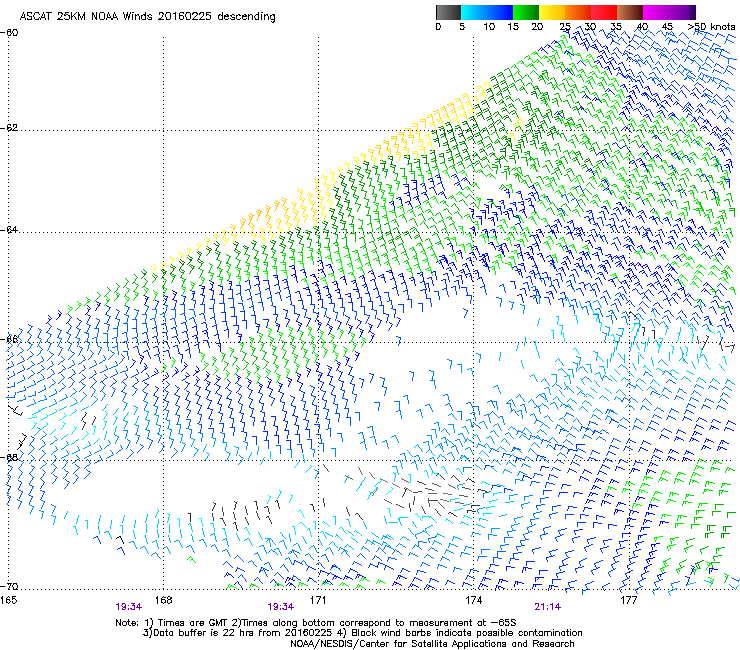Click the '20' legend scale label
The image size is (740, 650).
(537, 27)
